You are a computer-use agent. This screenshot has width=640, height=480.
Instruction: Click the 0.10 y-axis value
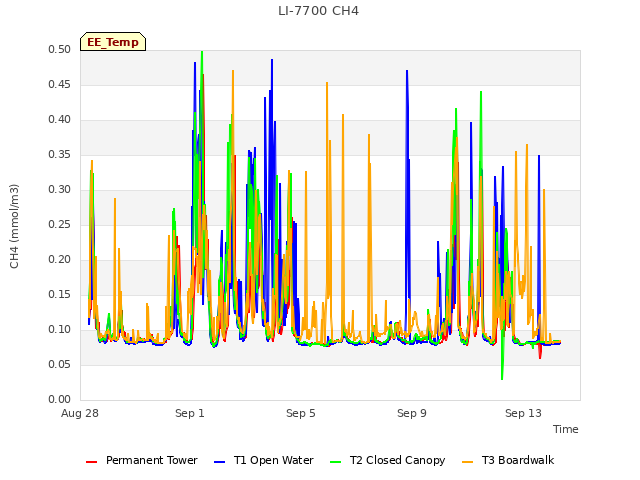coord(60,329)
